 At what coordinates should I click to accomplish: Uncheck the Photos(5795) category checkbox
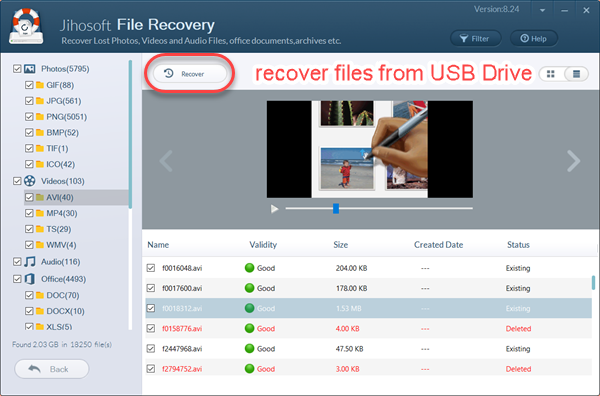[17, 69]
